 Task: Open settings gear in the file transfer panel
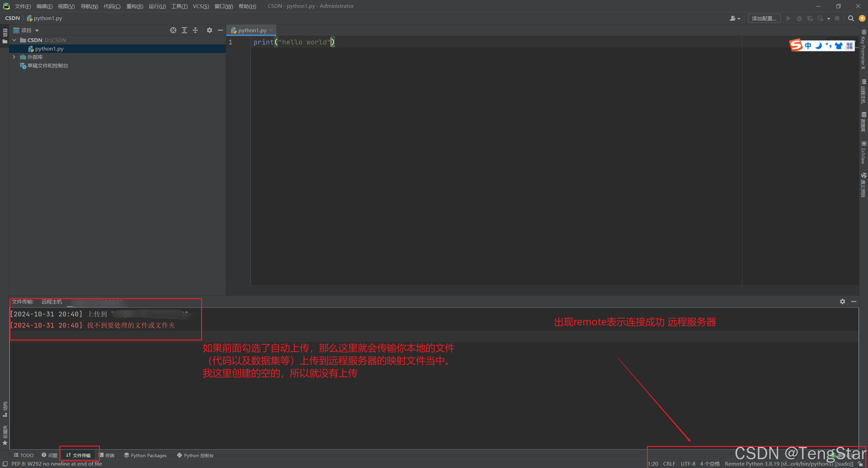(x=843, y=301)
